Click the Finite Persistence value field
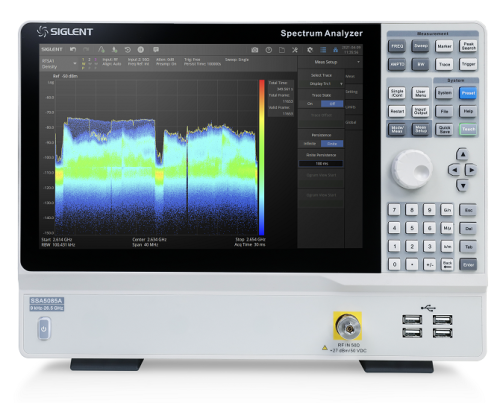This screenshot has height=403, width=500. point(321,163)
